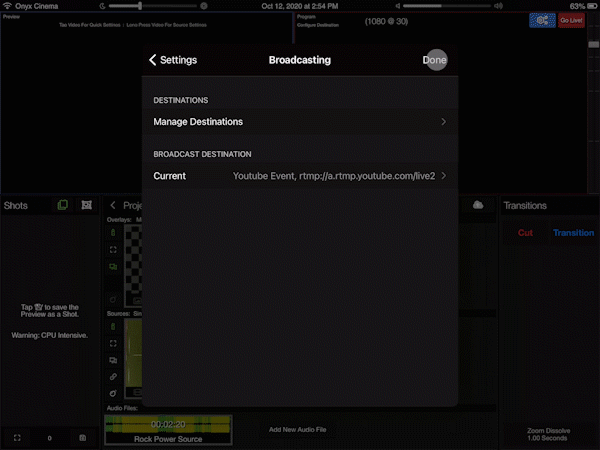Select the Cut transition

tap(525, 233)
